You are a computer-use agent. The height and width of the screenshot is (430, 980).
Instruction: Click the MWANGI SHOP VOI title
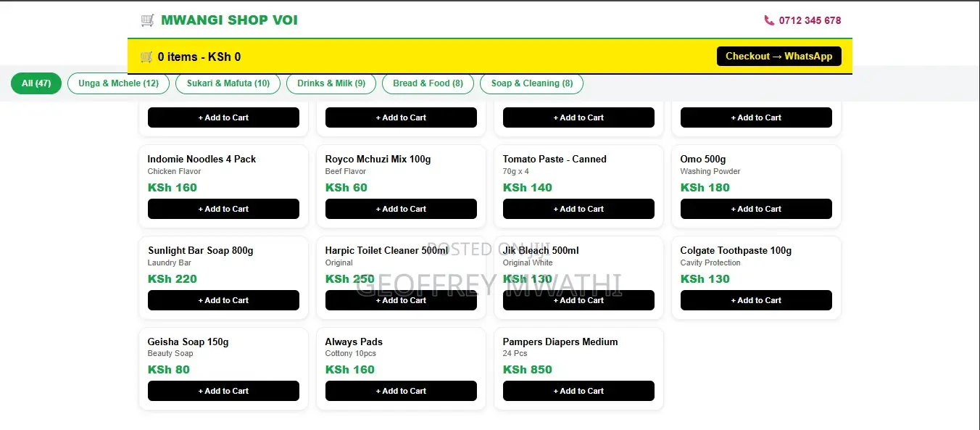229,20
